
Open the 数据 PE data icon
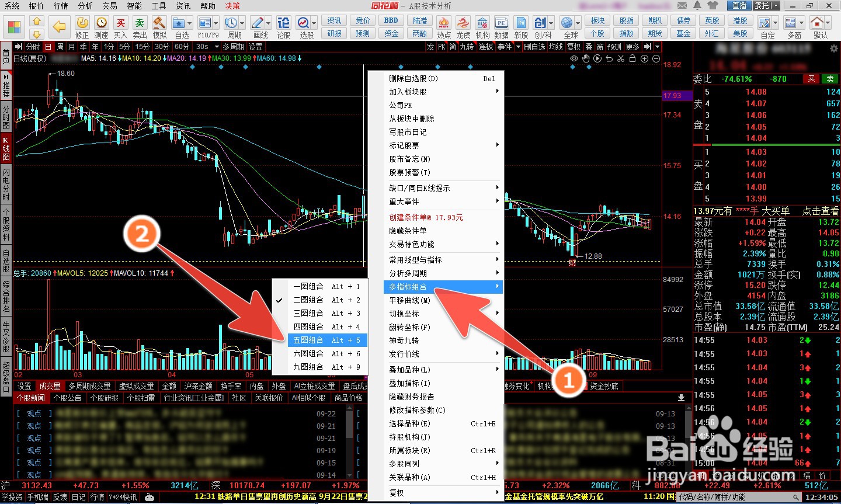point(502,23)
